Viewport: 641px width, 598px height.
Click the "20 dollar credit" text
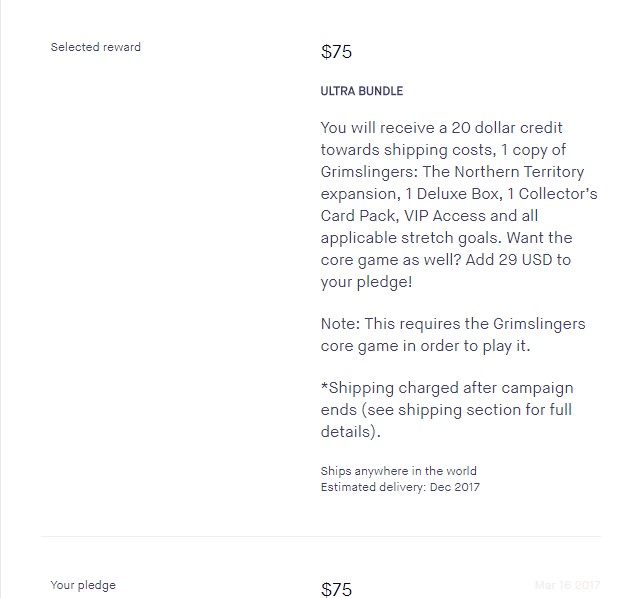click(x=507, y=128)
